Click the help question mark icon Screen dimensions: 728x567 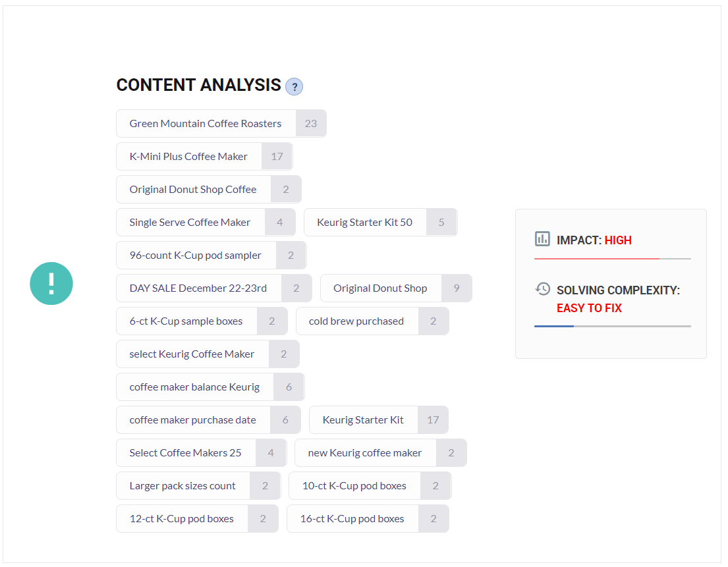tap(294, 87)
